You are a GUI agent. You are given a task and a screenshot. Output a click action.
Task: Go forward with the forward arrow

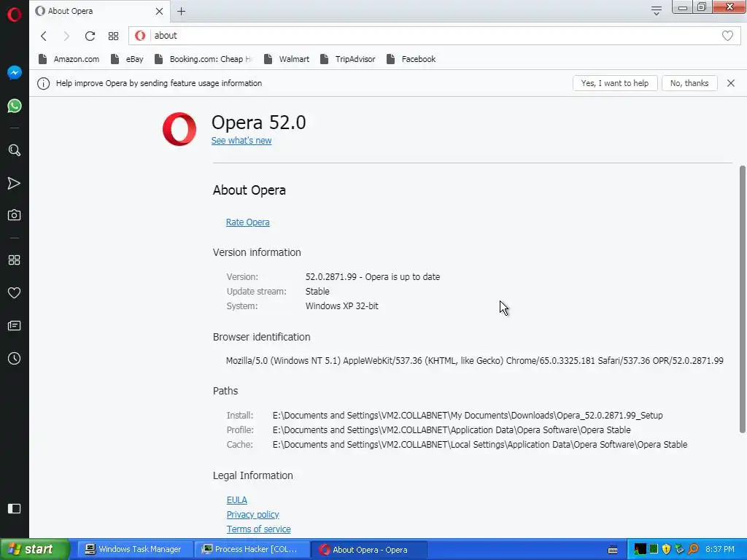tap(66, 36)
